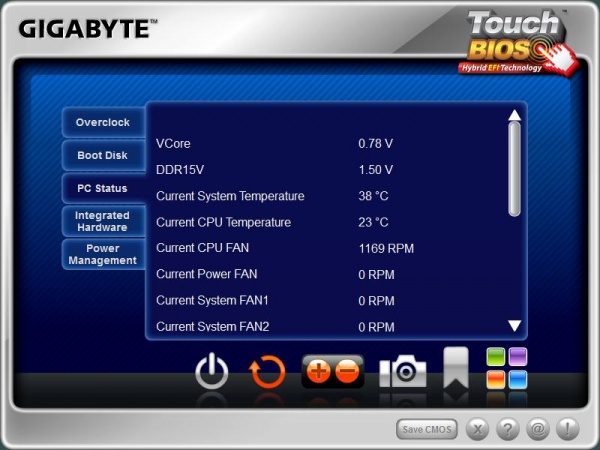Click the orange plus button
This screenshot has width=600, height=450.
(x=318, y=371)
